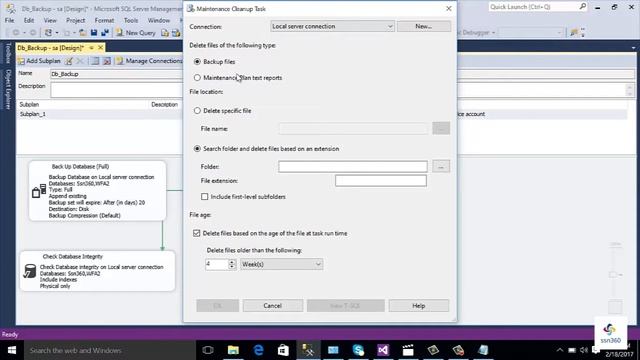Image resolution: width=640 pixels, height=360 pixels.
Task: Open the View menu
Action: click(50, 20)
